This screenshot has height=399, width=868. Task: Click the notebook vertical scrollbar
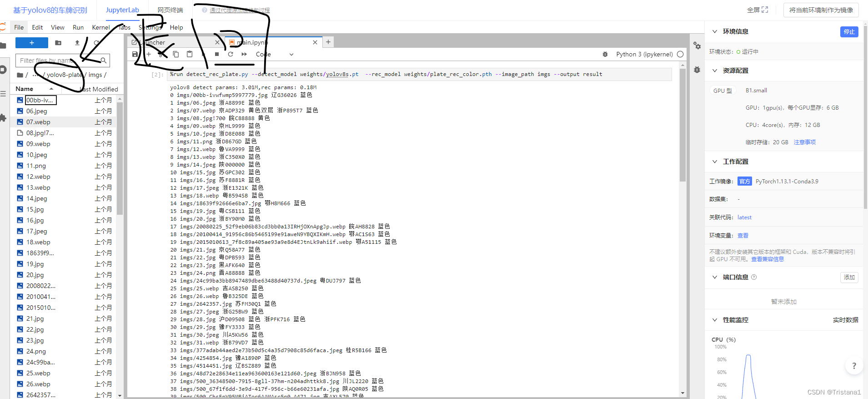point(682,126)
